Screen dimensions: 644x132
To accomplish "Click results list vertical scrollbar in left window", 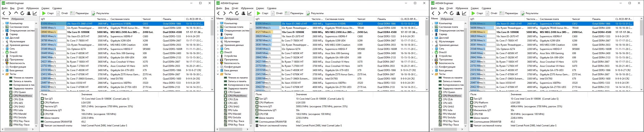I will (x=212, y=54).
